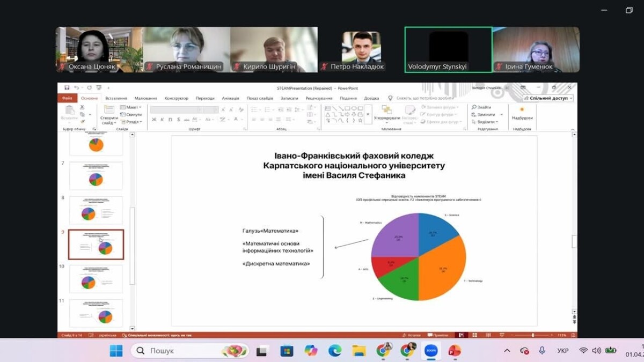Switch to the Вставлення ribbon tab
This screenshot has width=644, height=362.
(x=116, y=98)
